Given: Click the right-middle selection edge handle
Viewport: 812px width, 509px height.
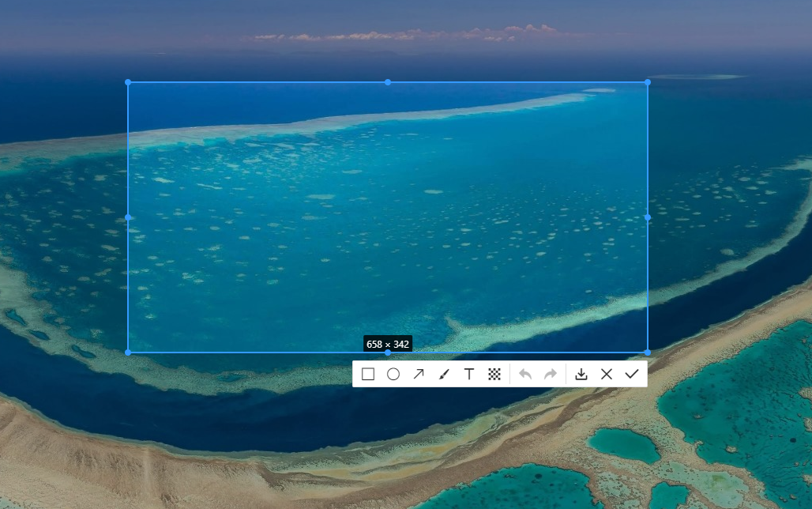Looking at the screenshot, I should pyautogui.click(x=648, y=217).
